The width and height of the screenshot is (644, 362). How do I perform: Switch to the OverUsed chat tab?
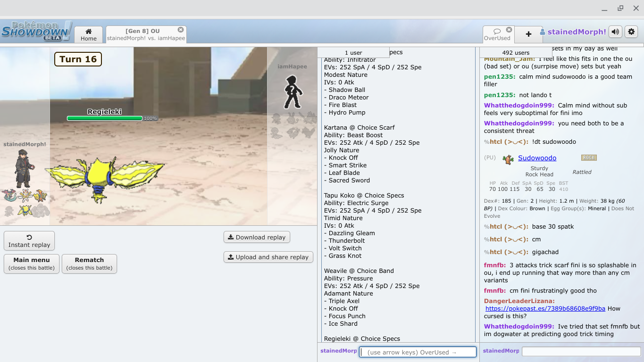pyautogui.click(x=497, y=34)
